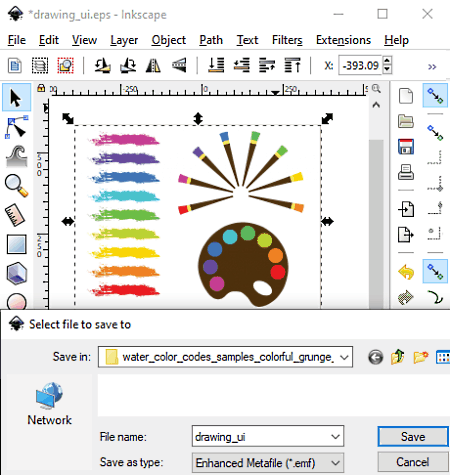The width and height of the screenshot is (450, 475).
Task: Open the View menu
Action: tap(85, 40)
